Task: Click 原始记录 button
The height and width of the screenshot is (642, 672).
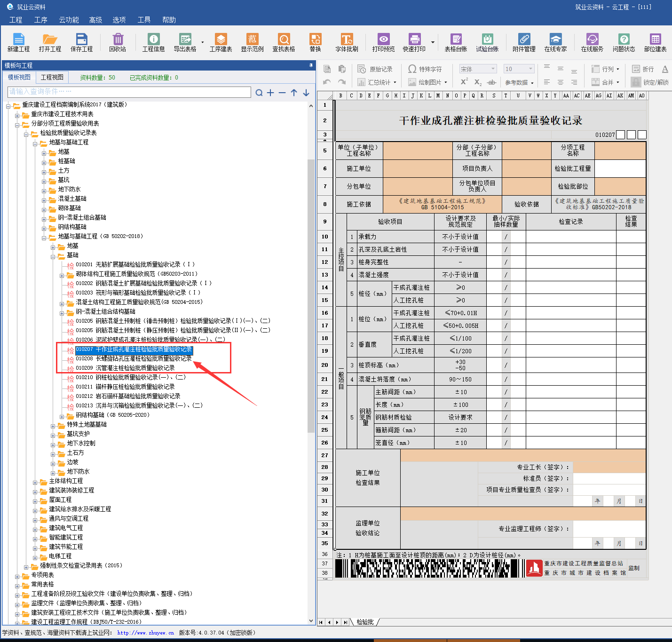Action: coord(375,69)
